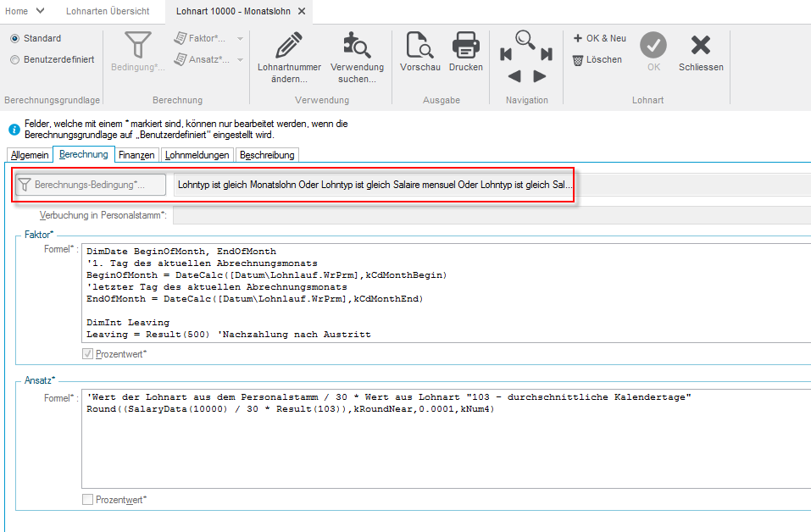The image size is (811, 532).
Task: Go to the next record arrow
Action: pyautogui.click(x=540, y=76)
